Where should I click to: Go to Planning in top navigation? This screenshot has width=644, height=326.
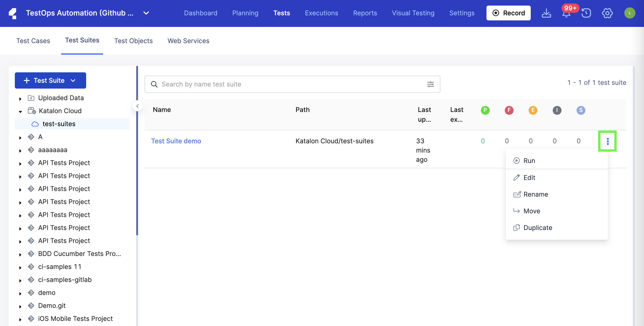pyautogui.click(x=245, y=13)
